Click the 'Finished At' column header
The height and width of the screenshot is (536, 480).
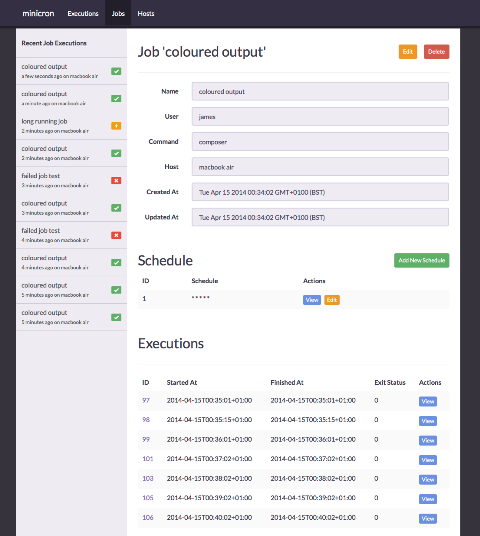pyautogui.click(x=287, y=383)
